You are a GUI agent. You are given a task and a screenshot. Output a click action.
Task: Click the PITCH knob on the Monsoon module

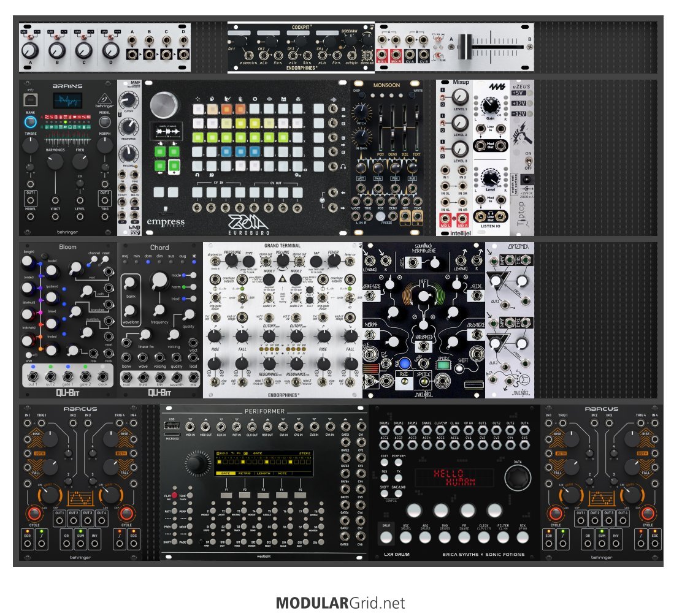point(361,112)
